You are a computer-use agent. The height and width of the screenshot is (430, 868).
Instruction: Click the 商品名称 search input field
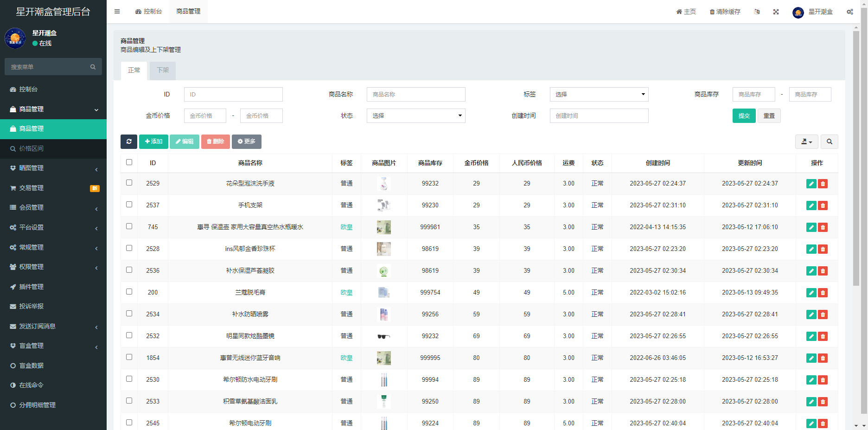point(415,95)
